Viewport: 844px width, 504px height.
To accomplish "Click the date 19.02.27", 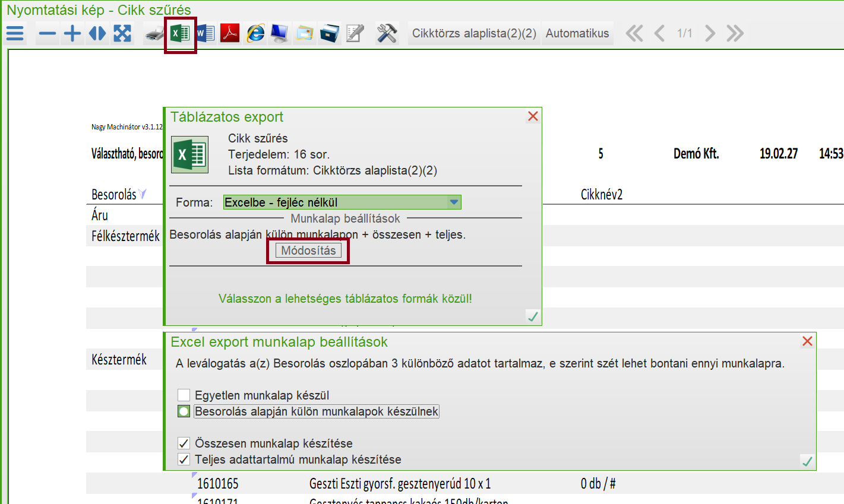I will pyautogui.click(x=779, y=154).
